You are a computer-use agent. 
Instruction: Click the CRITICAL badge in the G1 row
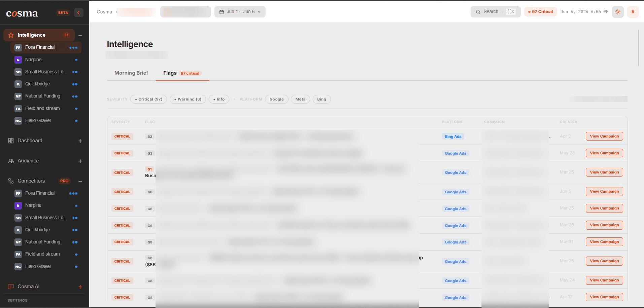[x=122, y=172]
